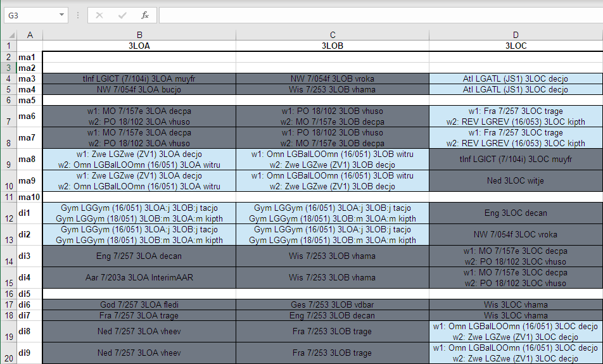Click the di8 row 'Ned 7/257 3LOA vheev' cell
Screen dimensions: 603x364
139,332
